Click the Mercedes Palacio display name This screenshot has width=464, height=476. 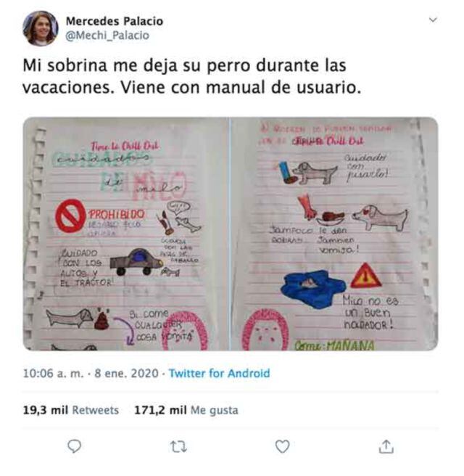[x=115, y=21]
